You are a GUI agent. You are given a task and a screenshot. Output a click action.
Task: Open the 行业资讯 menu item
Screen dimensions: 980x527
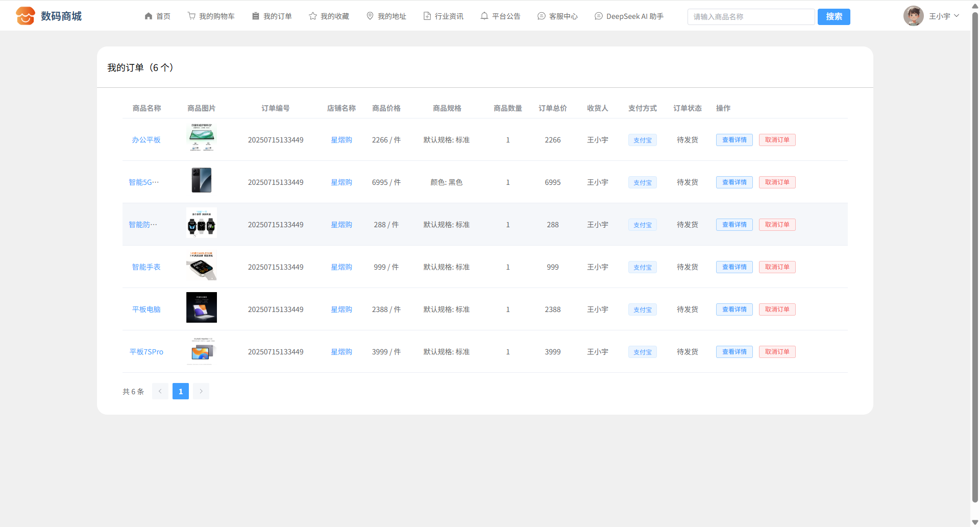[x=444, y=16]
